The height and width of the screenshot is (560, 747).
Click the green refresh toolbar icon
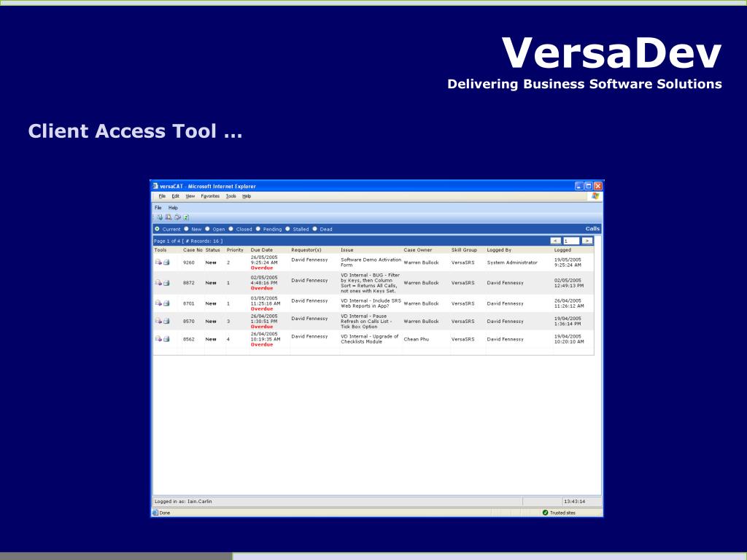[x=186, y=217]
